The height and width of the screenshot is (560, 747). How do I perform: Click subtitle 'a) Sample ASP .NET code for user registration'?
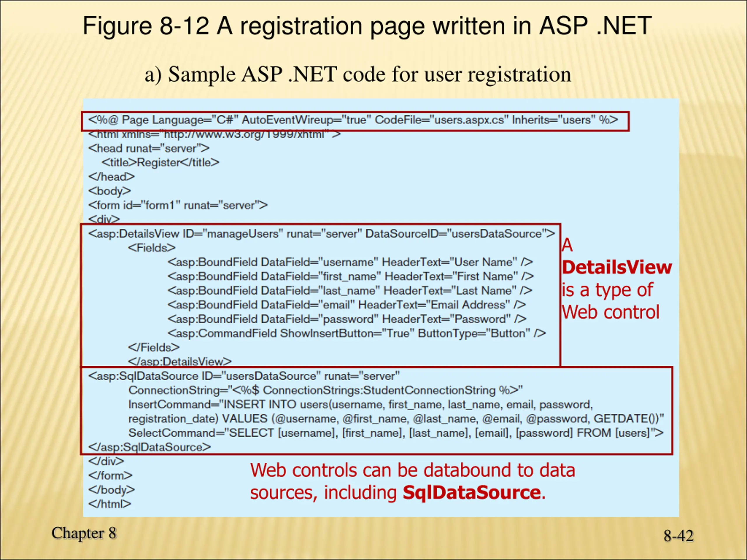358,74
